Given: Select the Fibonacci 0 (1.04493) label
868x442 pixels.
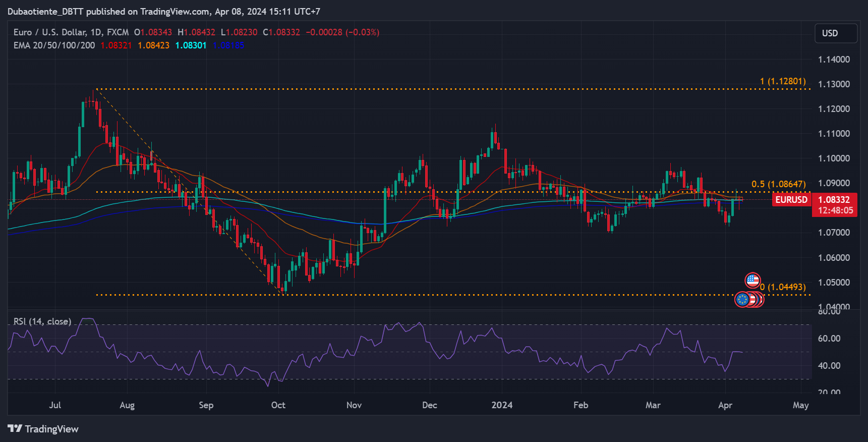Looking at the screenshot, I should pos(783,287).
